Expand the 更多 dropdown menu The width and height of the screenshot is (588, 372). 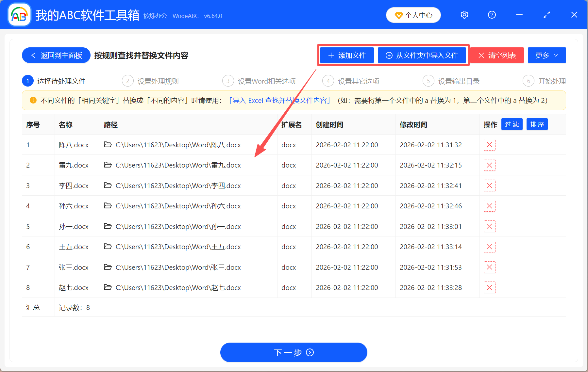[x=546, y=55]
